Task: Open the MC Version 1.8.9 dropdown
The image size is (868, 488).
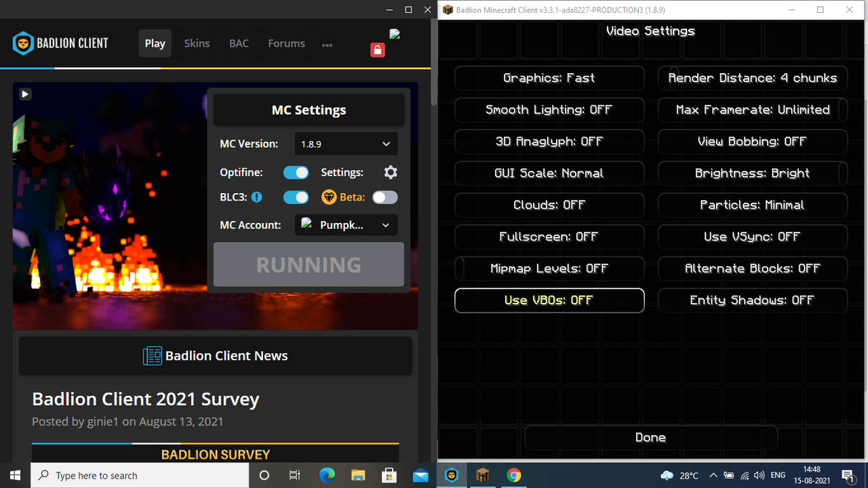Action: click(x=346, y=144)
